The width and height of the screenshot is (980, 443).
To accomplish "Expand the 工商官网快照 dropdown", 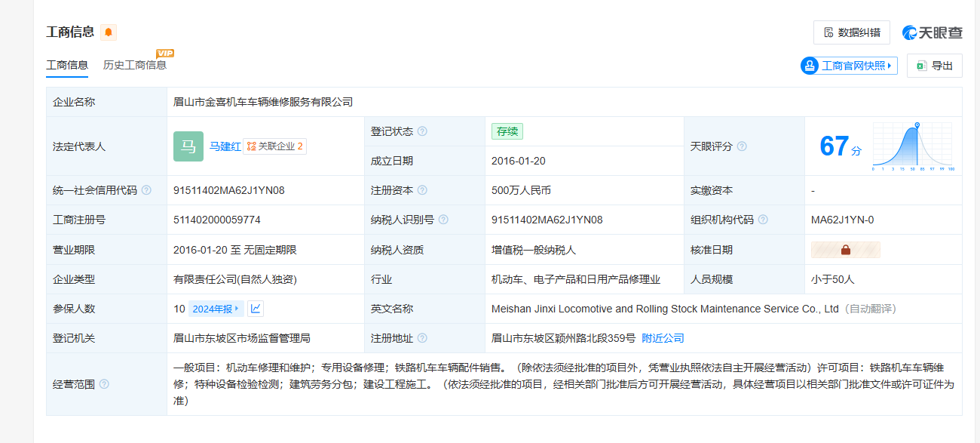I will tap(849, 66).
